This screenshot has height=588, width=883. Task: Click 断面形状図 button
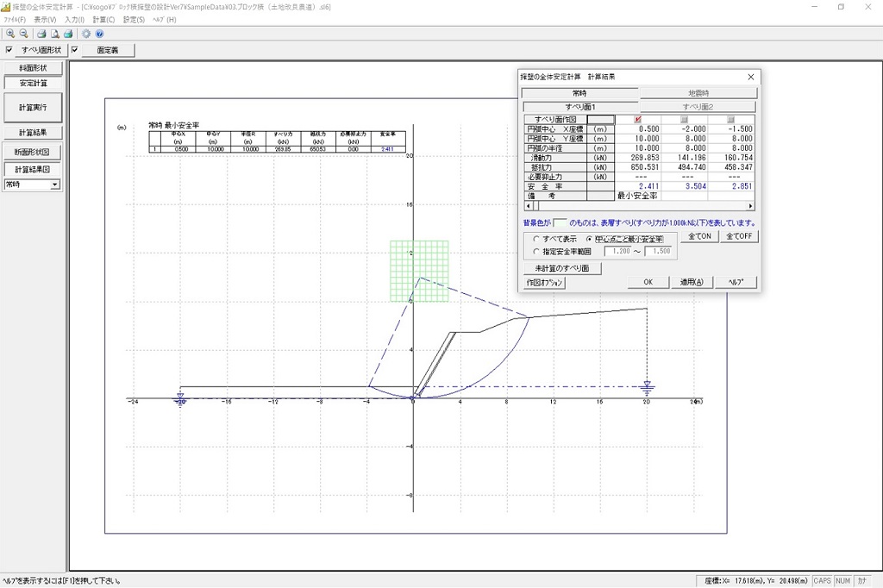point(33,152)
